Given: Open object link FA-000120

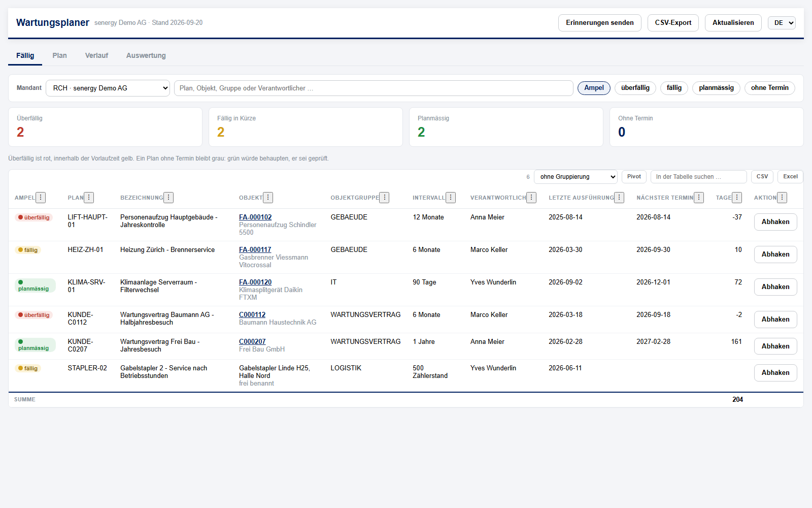Looking at the screenshot, I should [x=255, y=282].
